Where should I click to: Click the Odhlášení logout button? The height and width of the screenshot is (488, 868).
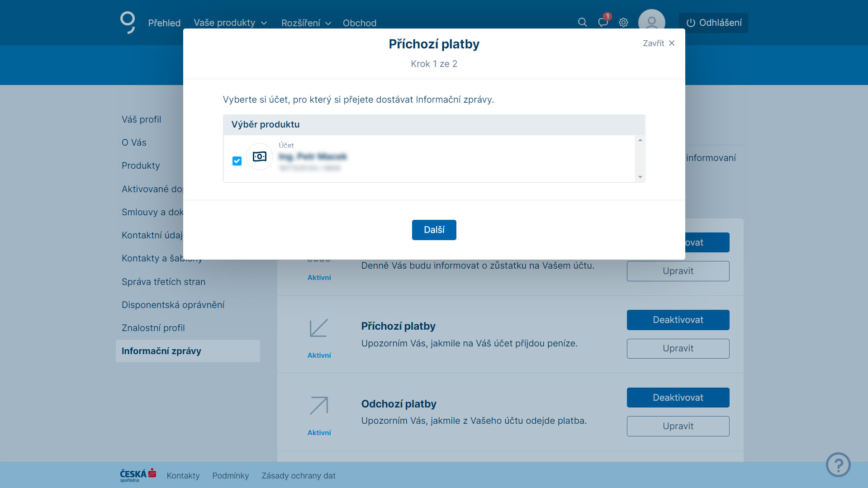click(713, 23)
